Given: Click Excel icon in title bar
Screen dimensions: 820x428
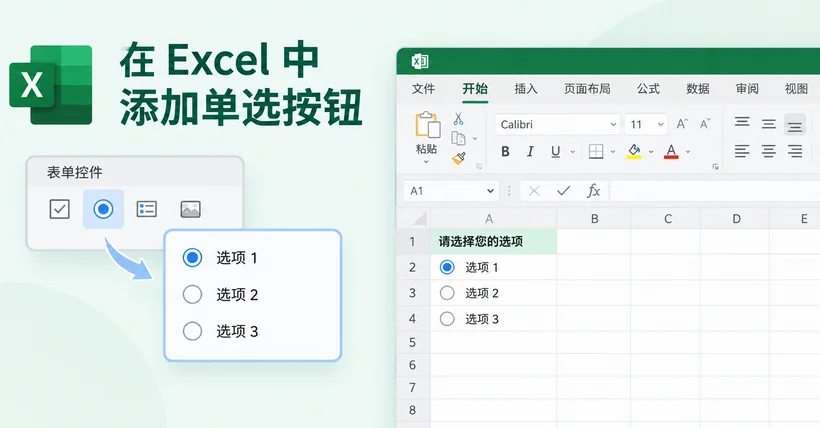Looking at the screenshot, I should click(x=420, y=61).
